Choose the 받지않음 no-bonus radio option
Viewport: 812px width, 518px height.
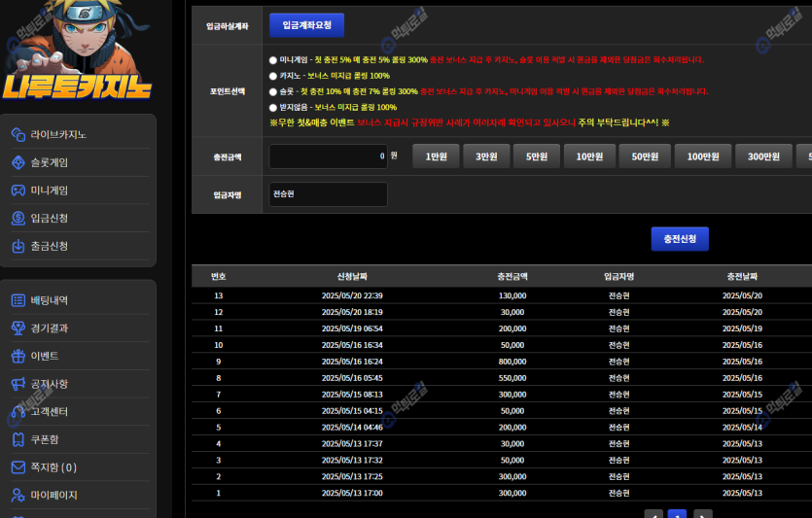click(x=273, y=107)
